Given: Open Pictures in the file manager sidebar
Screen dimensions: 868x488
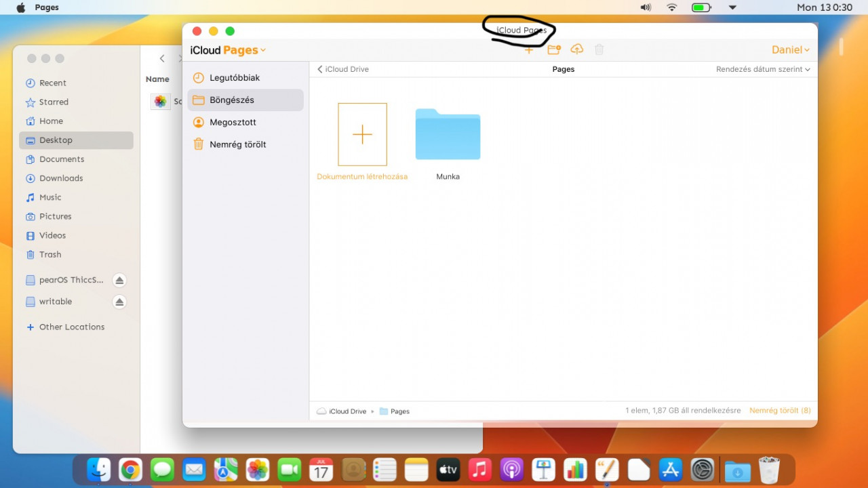Looking at the screenshot, I should 76,216.
